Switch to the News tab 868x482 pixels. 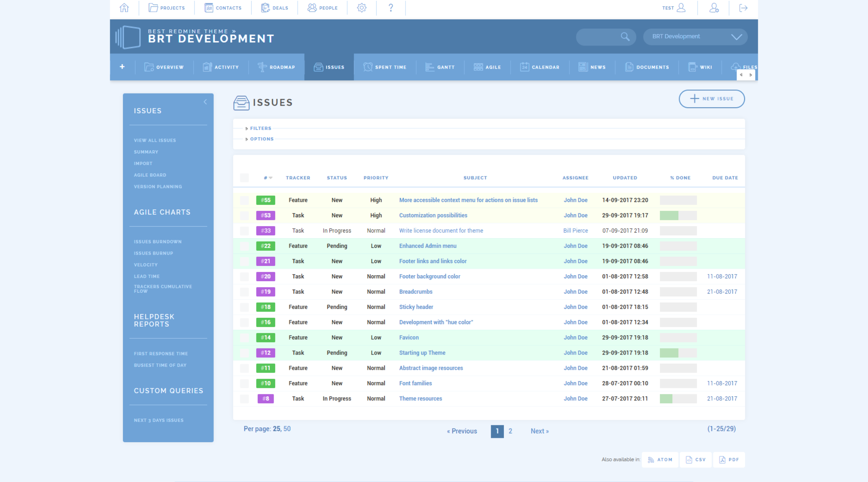tap(592, 67)
